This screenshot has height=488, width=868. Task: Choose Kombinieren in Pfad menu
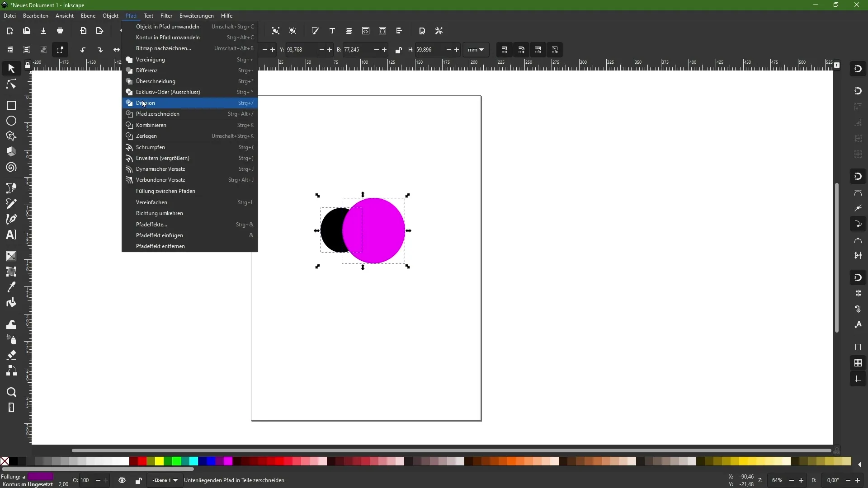(190, 125)
